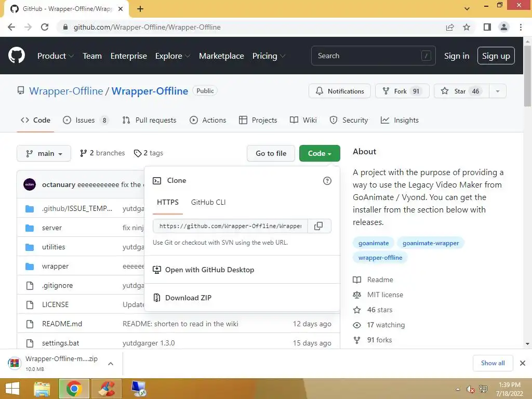Close the downloads bar
This screenshot has height=399, width=532.
click(523, 363)
